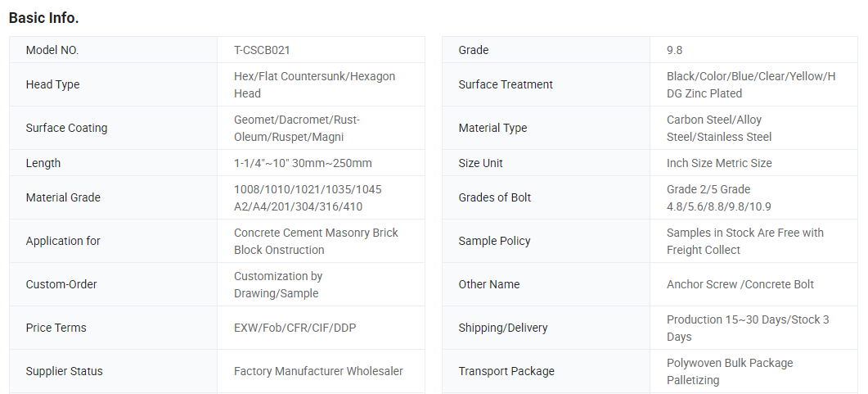Select the Customization by Drawing/Sample value

[x=278, y=284]
